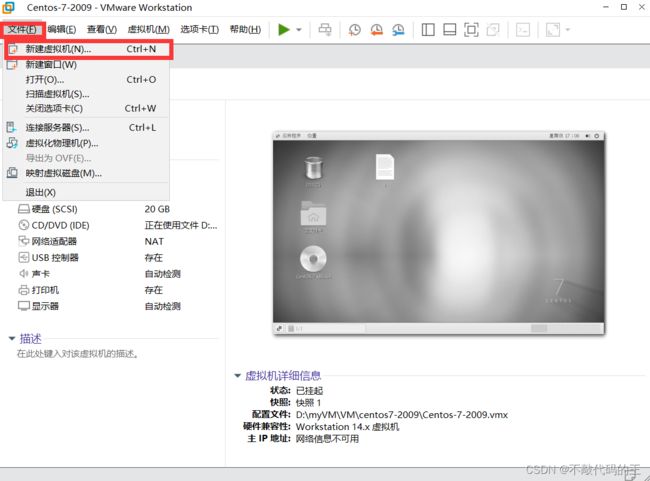The width and height of the screenshot is (650, 481).
Task: Click the 20 GB disk size value
Action: click(x=157, y=209)
